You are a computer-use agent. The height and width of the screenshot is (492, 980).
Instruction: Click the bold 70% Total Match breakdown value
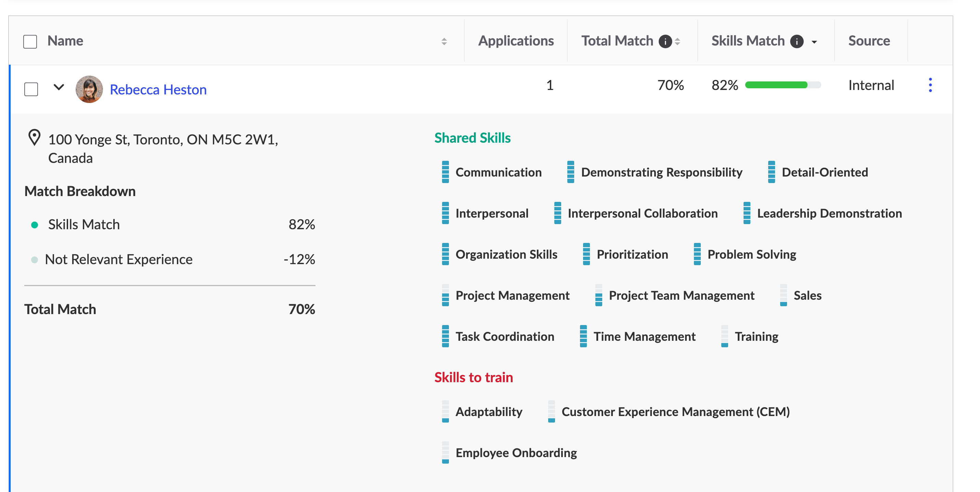tap(302, 309)
